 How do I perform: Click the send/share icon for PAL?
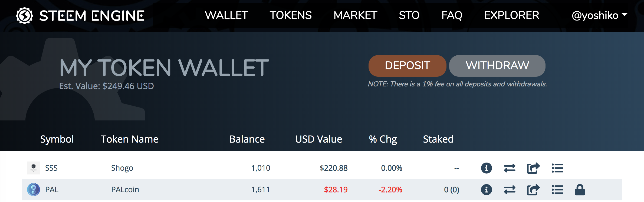(x=533, y=190)
